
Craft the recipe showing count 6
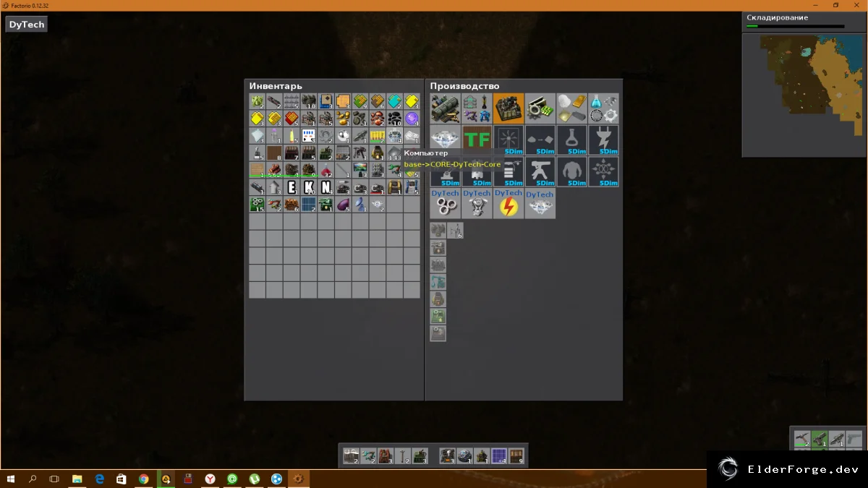click(455, 231)
